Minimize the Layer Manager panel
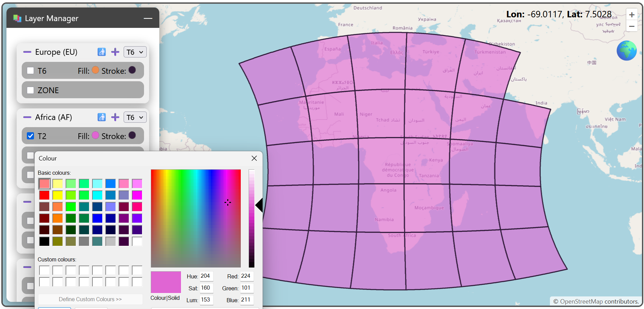Screen dimensions: 644x309 coord(148,18)
